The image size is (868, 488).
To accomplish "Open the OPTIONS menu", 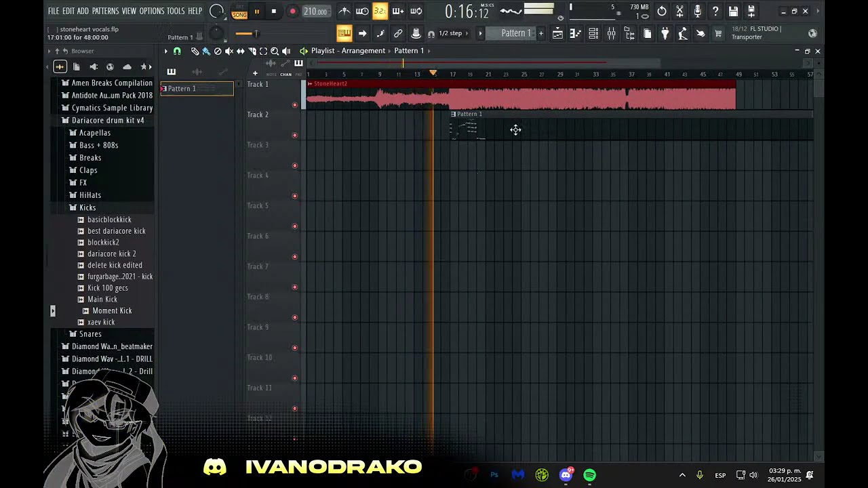I will (x=152, y=11).
